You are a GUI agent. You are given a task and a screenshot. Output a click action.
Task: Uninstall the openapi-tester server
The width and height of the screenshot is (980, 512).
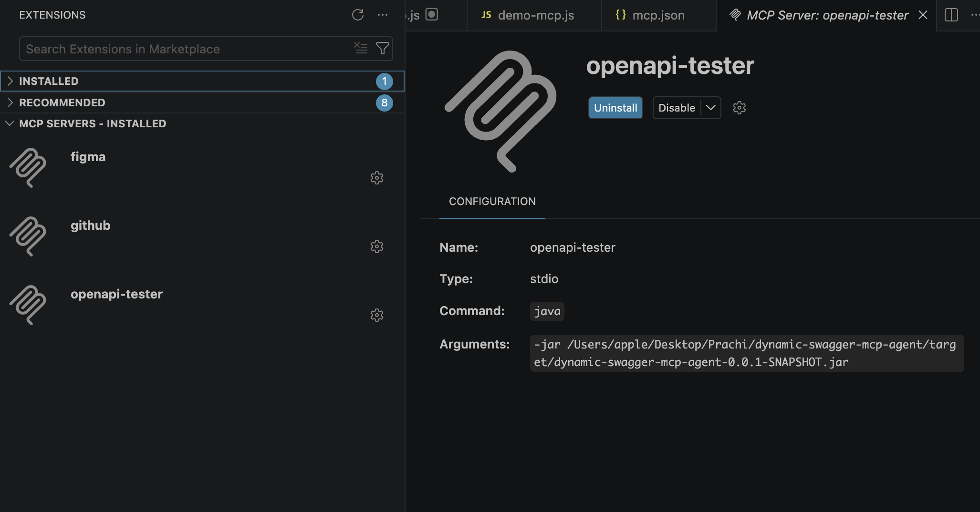tap(615, 108)
